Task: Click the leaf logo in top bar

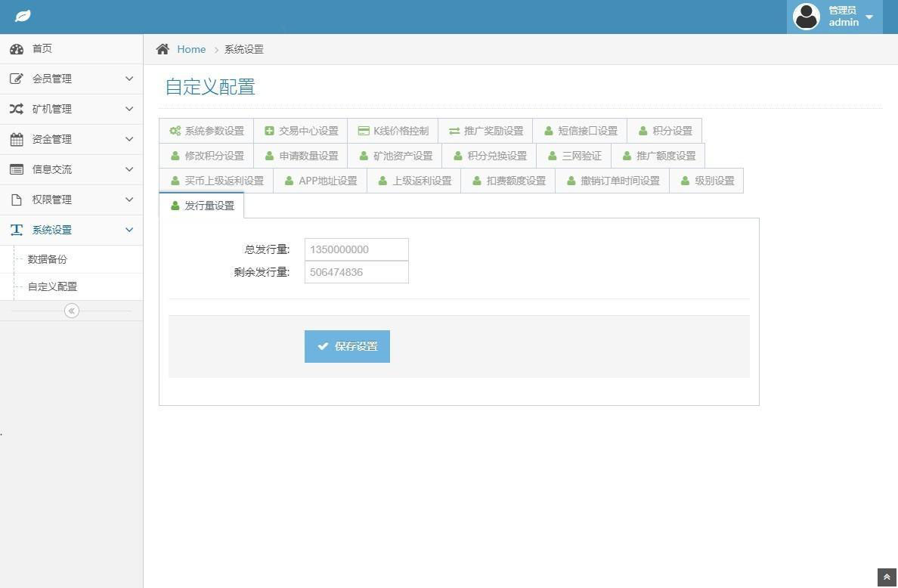Action: pos(23,16)
